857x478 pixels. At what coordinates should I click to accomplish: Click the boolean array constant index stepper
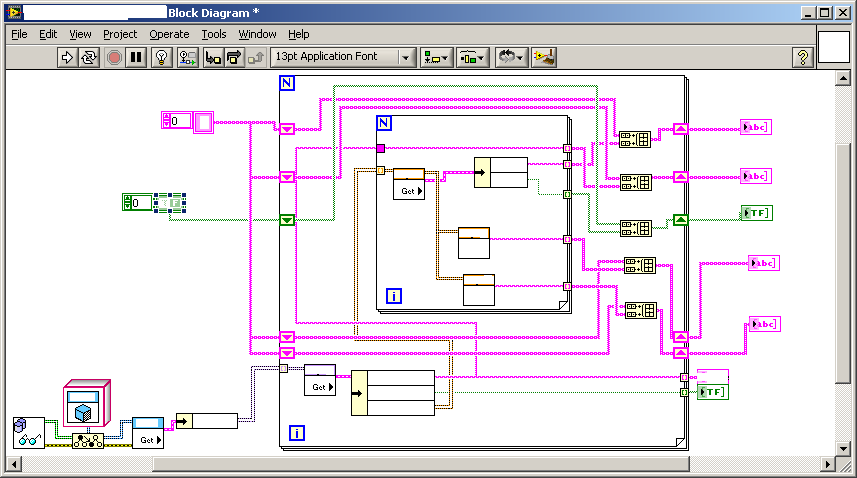click(127, 203)
